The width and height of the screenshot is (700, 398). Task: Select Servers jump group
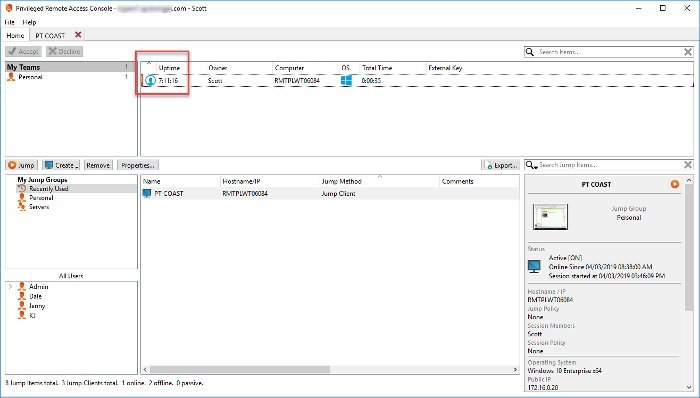pyautogui.click(x=39, y=207)
